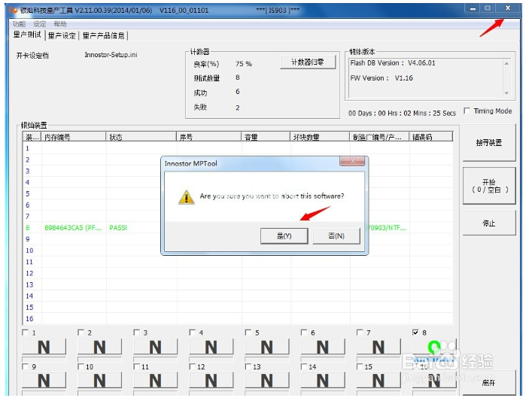Screen dimensions: 532x401
Task: Check the port 4 checkbox
Action: (193, 333)
